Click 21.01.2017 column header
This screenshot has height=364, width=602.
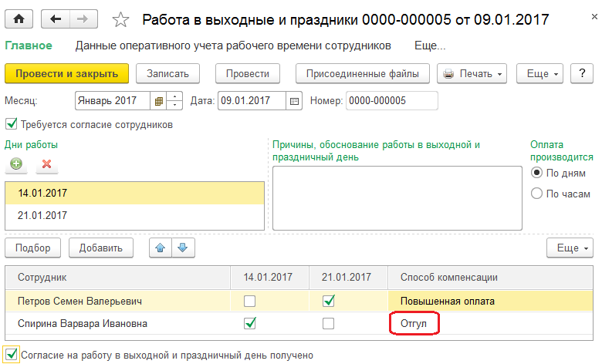tap(348, 278)
